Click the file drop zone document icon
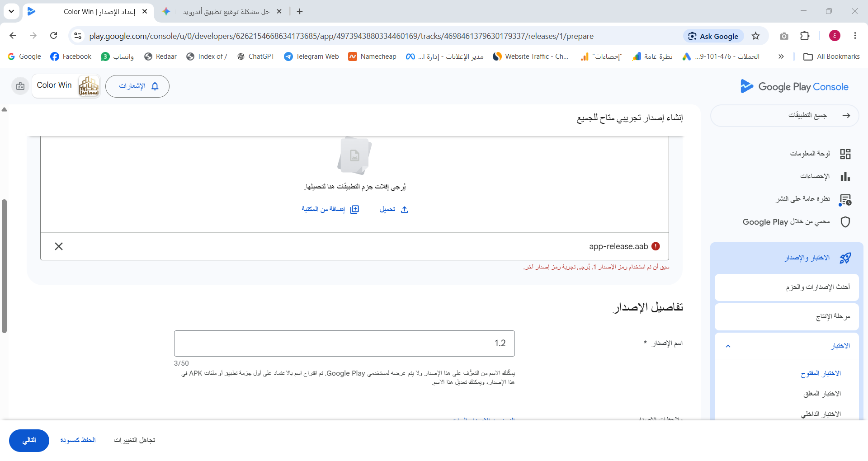The height and width of the screenshot is (461, 868). coord(355,156)
